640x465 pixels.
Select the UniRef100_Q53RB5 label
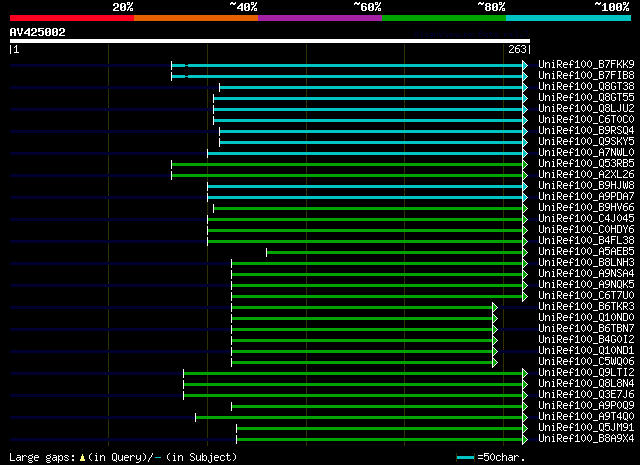pyautogui.click(x=586, y=164)
